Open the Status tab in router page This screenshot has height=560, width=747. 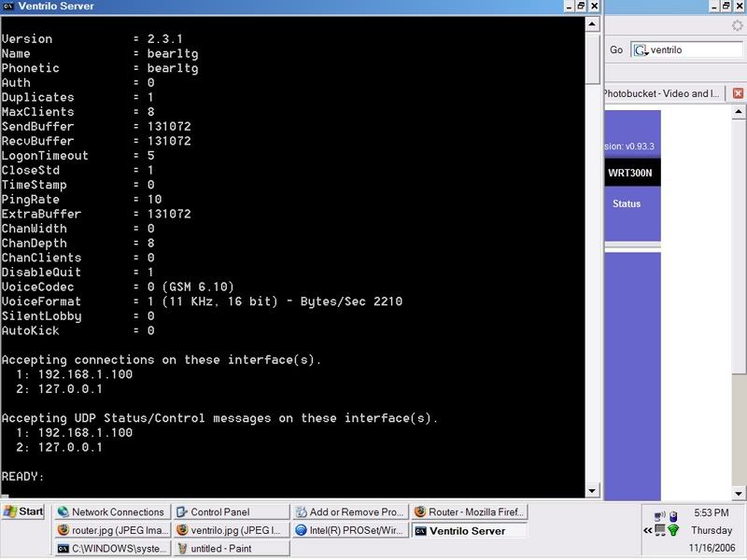(627, 203)
